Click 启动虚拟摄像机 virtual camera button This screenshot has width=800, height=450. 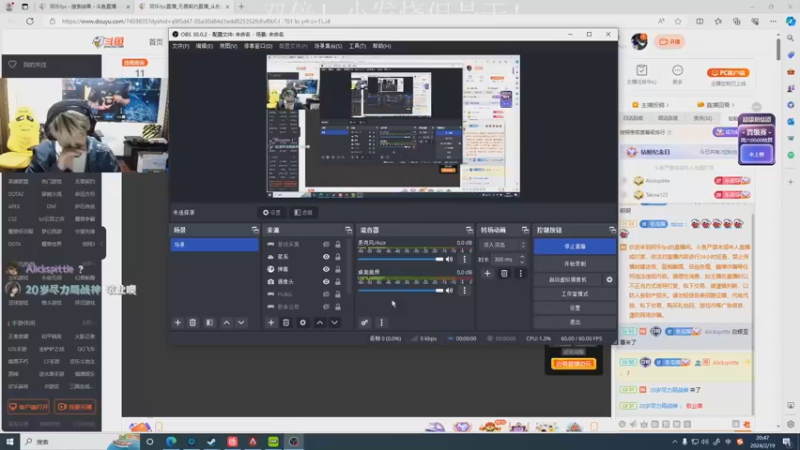pyautogui.click(x=568, y=280)
